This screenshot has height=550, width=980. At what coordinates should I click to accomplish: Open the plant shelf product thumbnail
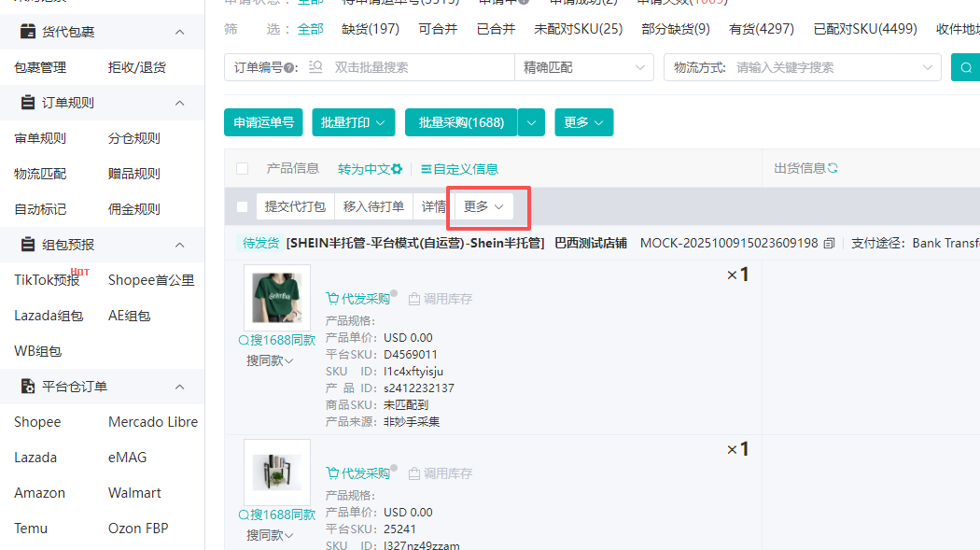(x=277, y=472)
